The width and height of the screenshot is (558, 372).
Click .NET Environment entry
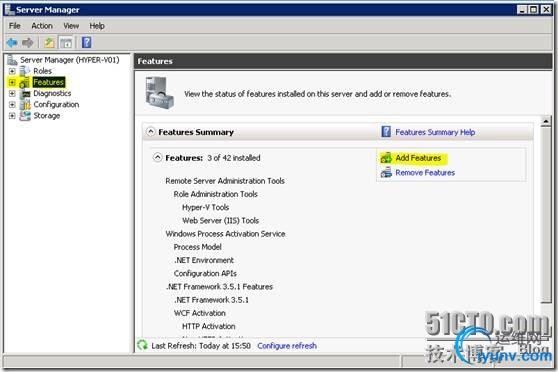pos(204,260)
